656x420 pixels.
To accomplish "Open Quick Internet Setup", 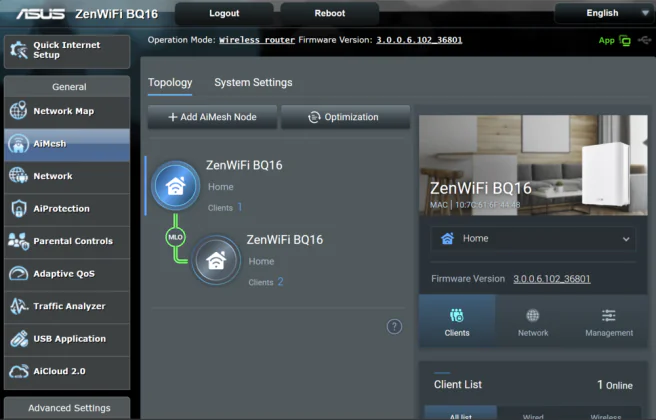I will coord(67,51).
